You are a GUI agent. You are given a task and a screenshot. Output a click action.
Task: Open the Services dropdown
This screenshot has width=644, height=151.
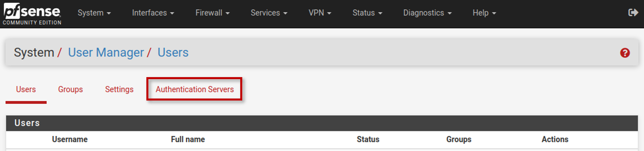point(269,13)
